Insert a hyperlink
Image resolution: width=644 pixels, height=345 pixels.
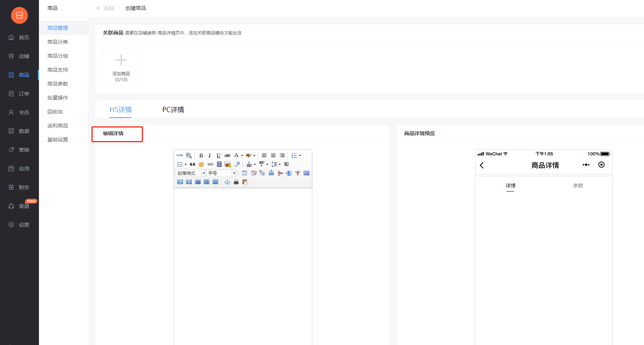pos(211,164)
